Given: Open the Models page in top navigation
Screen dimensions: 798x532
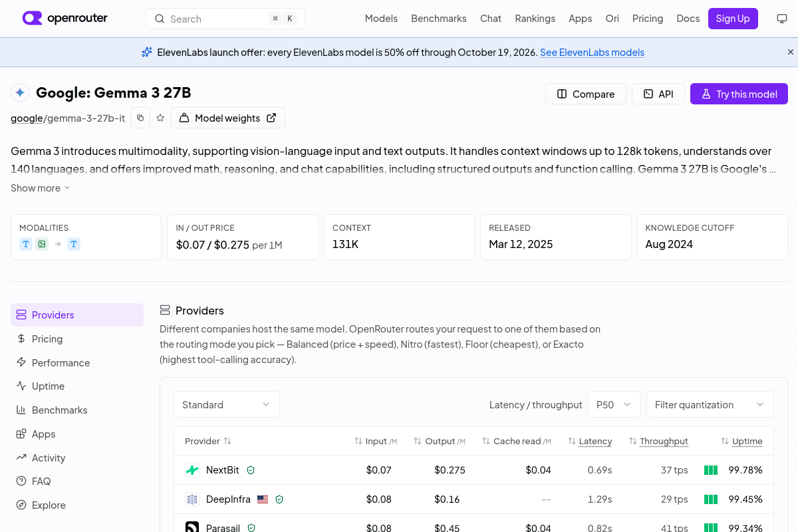Looking at the screenshot, I should [381, 19].
